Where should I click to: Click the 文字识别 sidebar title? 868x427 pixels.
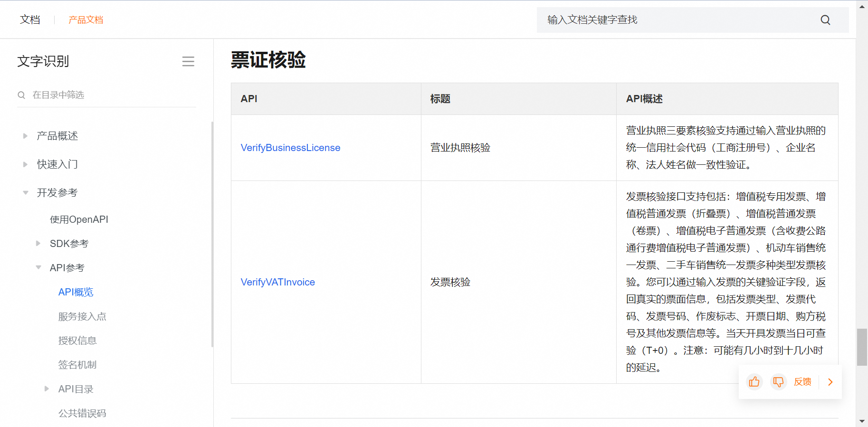point(43,61)
